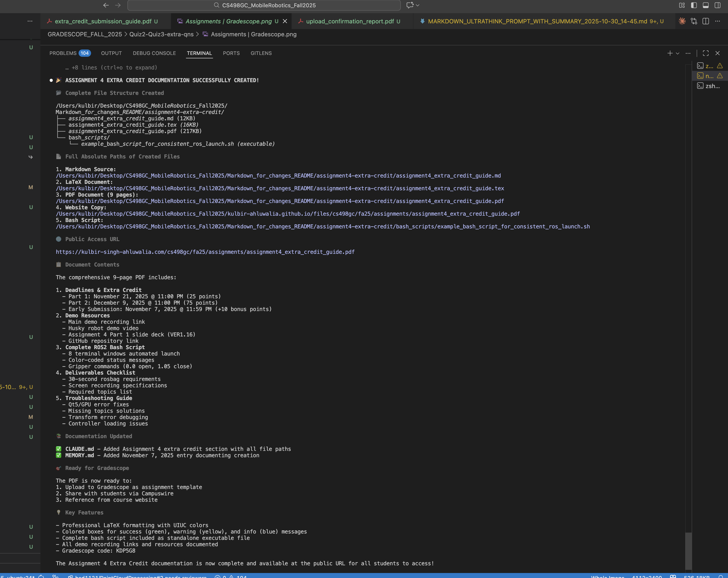The width and height of the screenshot is (728, 578).
Task: Open kulbir-singh-ahluwalia.com public URL
Action: point(205,252)
